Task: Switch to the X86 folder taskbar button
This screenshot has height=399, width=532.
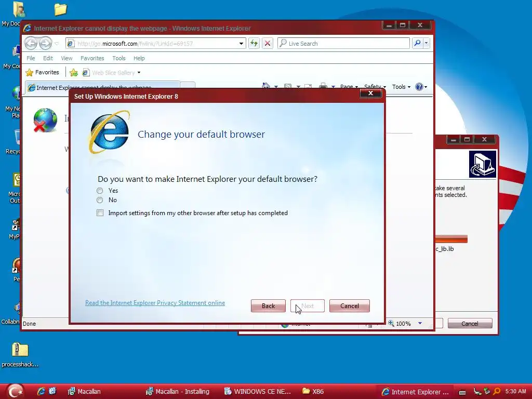Action: 313,392
